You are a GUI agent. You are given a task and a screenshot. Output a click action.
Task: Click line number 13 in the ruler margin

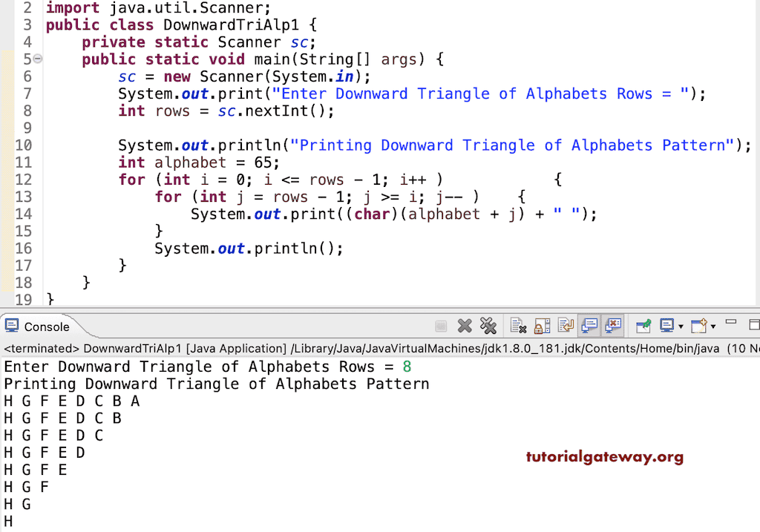[24, 197]
